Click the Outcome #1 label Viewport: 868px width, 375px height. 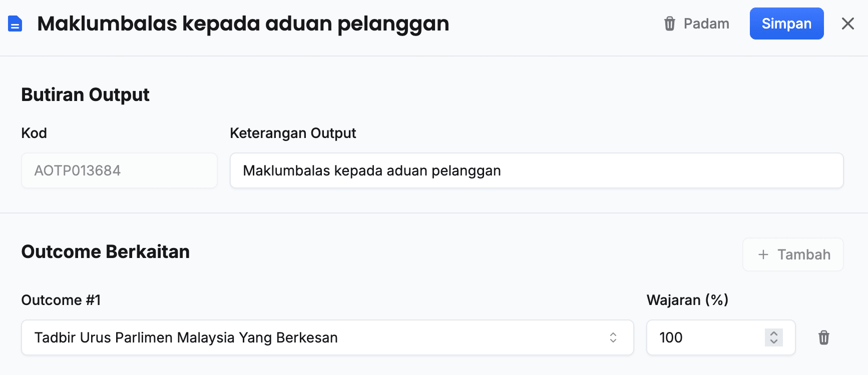point(61,300)
